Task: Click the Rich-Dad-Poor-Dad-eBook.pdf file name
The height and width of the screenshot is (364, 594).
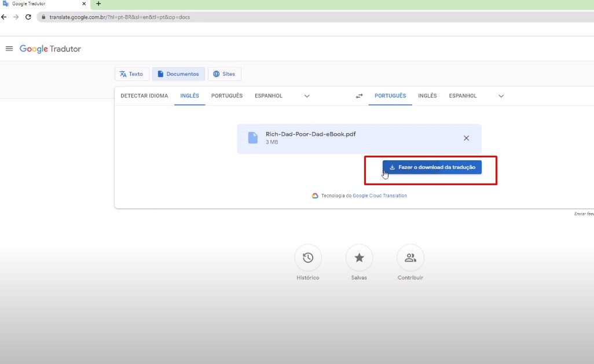Action: [x=311, y=134]
